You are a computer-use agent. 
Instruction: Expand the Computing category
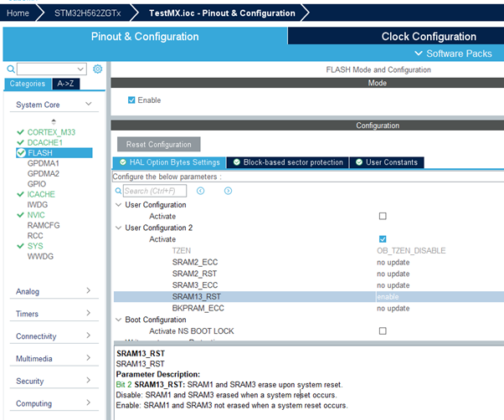pos(89,402)
